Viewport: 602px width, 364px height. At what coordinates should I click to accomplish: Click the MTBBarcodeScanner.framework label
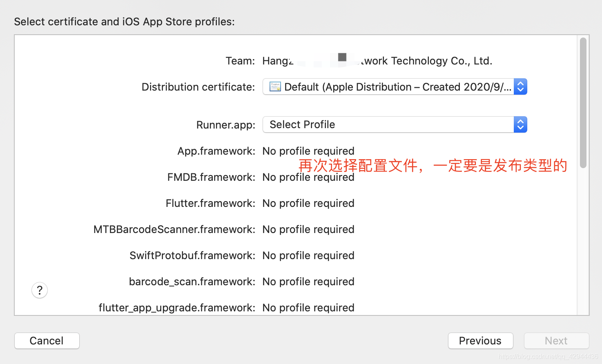pyautogui.click(x=174, y=229)
